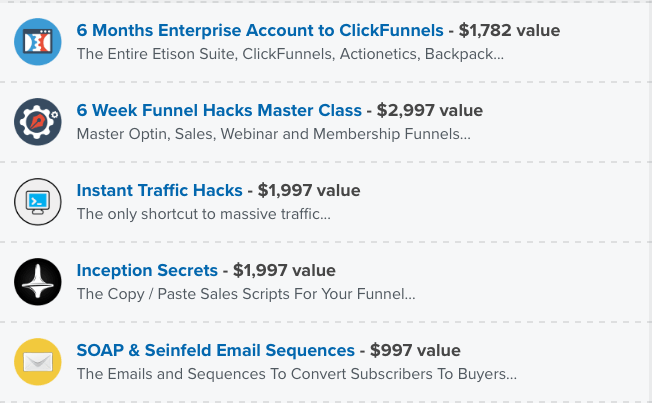Click the Funnel Hacks gear pen icon

tap(38, 122)
